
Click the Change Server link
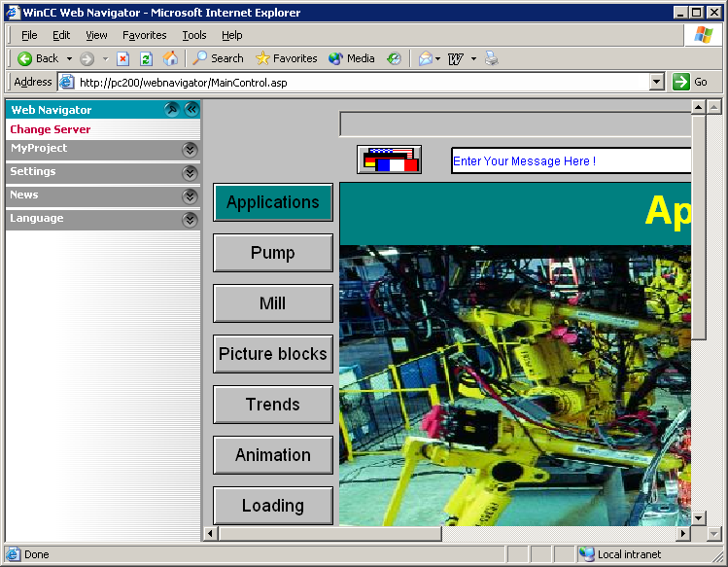pyautogui.click(x=51, y=129)
